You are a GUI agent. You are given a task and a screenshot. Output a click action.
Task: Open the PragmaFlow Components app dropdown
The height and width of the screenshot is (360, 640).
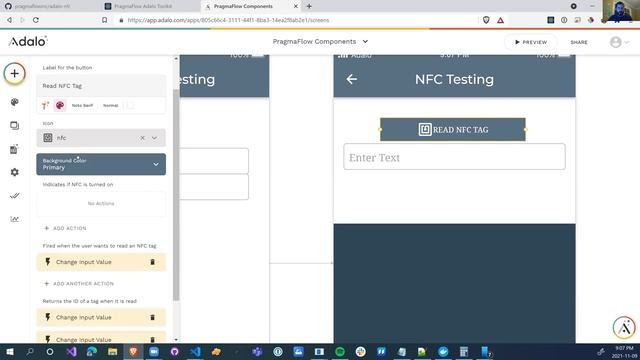tap(320, 42)
